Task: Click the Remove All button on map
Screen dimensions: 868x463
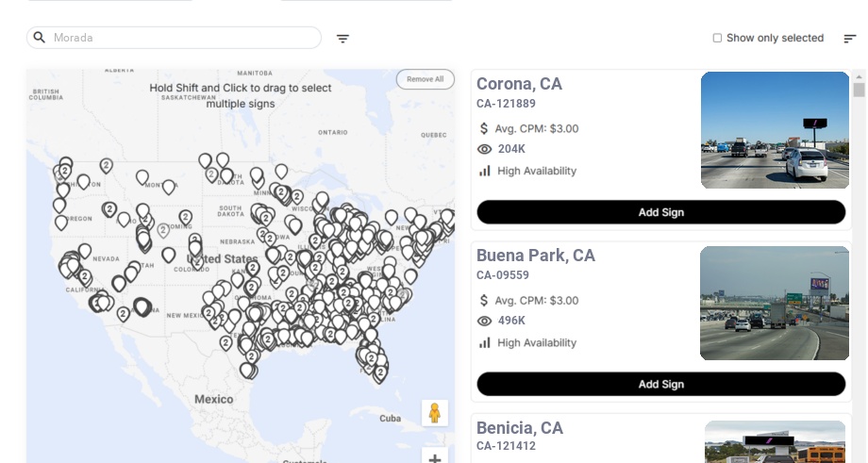Action: 425,79
